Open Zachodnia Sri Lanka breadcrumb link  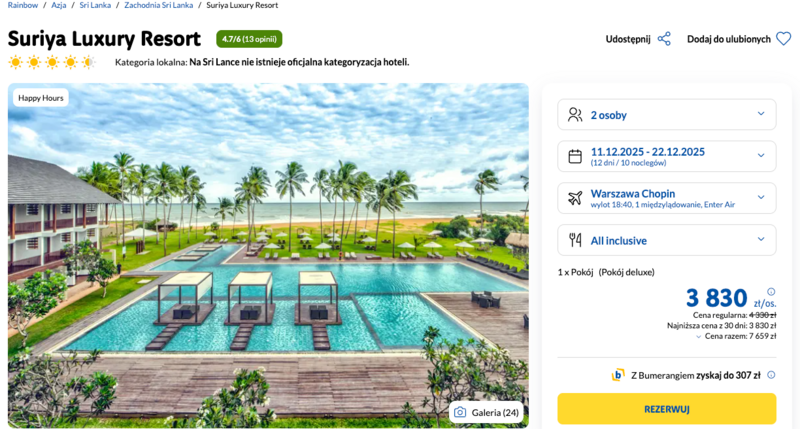coord(159,6)
